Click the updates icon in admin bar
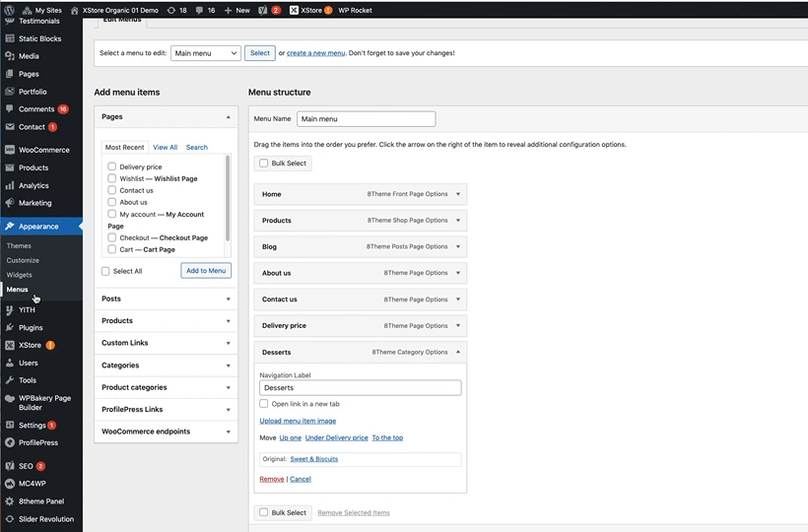This screenshot has height=532, width=808. [171, 10]
